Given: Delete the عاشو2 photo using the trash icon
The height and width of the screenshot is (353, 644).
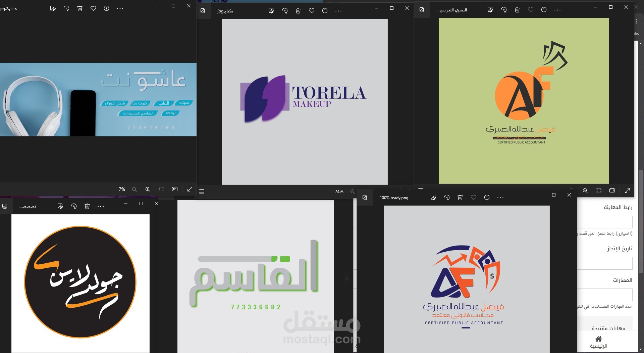Looking at the screenshot, I should pyautogui.click(x=80, y=8).
